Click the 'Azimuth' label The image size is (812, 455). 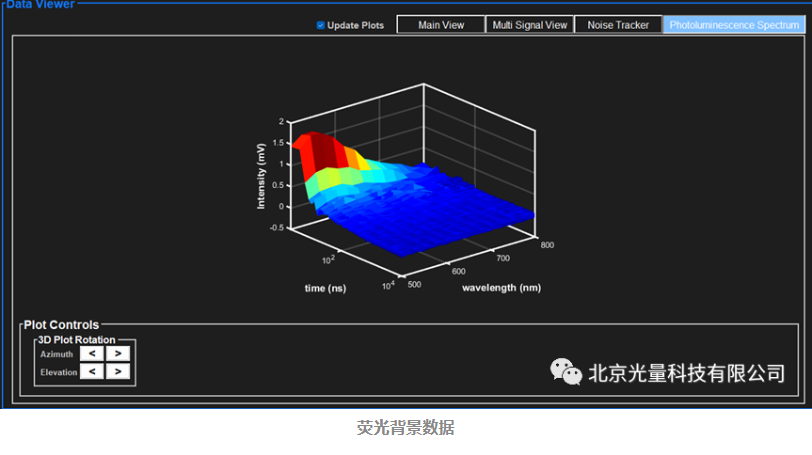56,354
